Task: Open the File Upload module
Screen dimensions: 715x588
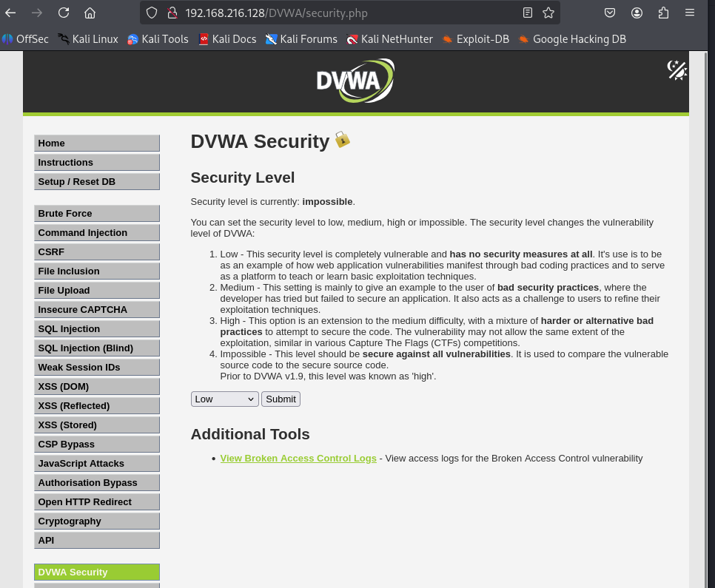Action: tap(97, 291)
